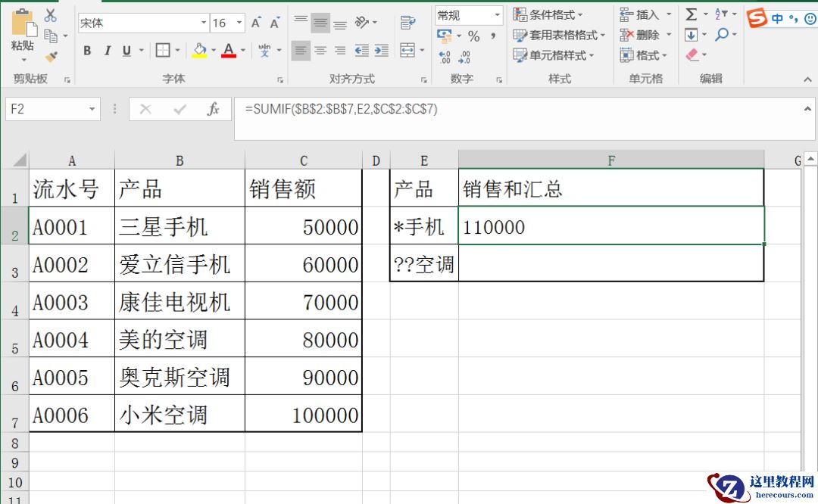The height and width of the screenshot is (504, 818).
Task: Click the Wrap Text icon
Action: (x=407, y=23)
